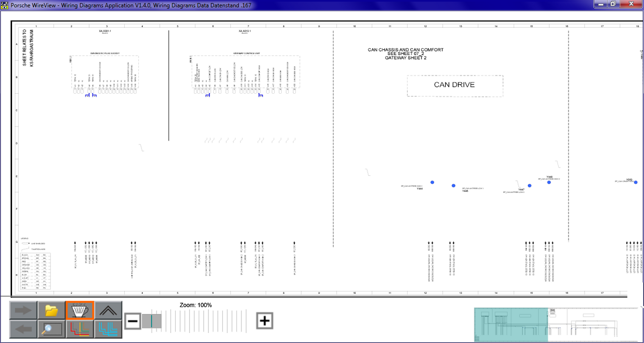Viewport: 644px width, 343px height.
Task: Click the highlighted coffee cup icon
Action: 79,310
